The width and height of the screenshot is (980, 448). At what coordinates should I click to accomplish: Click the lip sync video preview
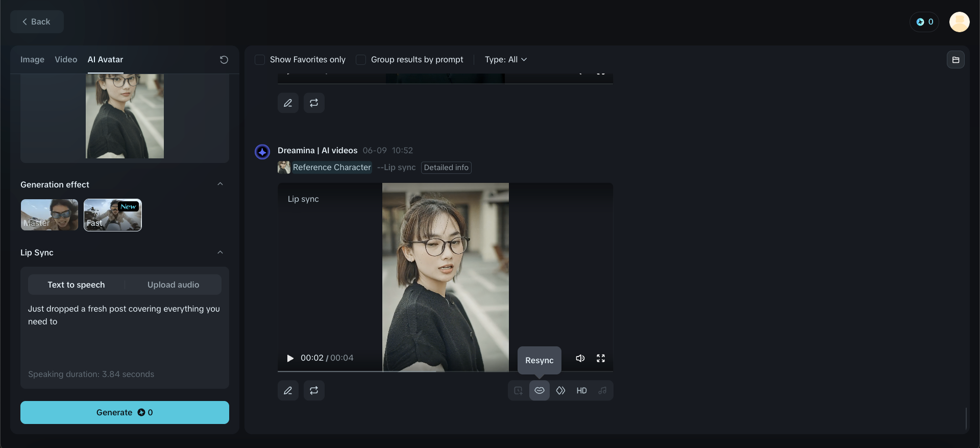click(x=445, y=277)
